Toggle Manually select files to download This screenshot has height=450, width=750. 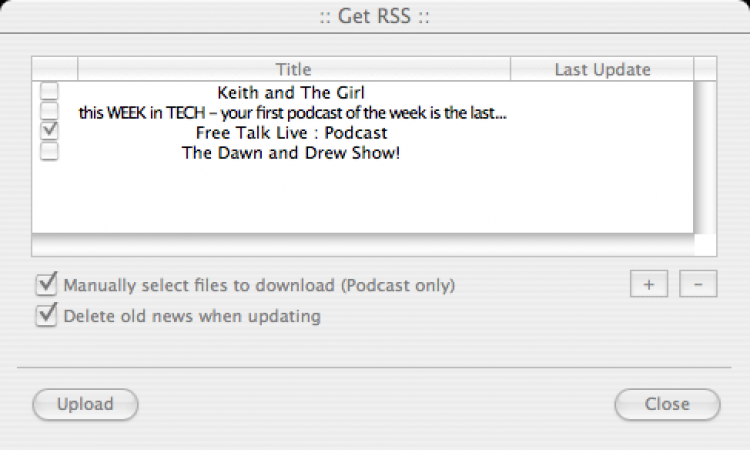click(x=46, y=285)
